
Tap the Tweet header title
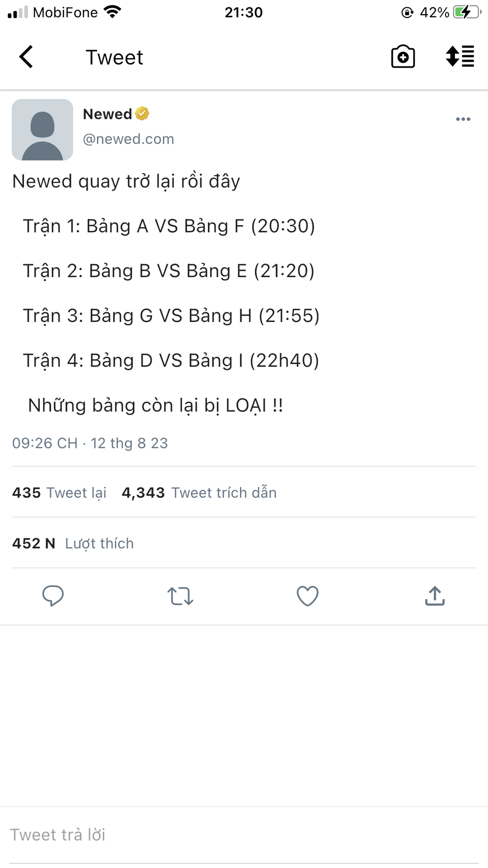pyautogui.click(x=114, y=57)
